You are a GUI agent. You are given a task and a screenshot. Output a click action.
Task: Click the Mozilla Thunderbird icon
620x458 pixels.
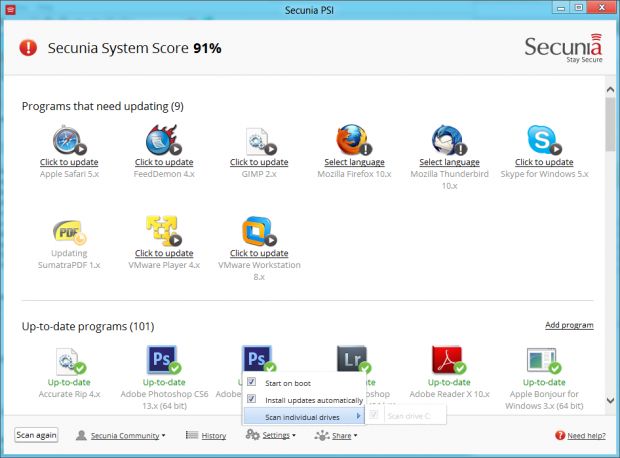pos(449,140)
